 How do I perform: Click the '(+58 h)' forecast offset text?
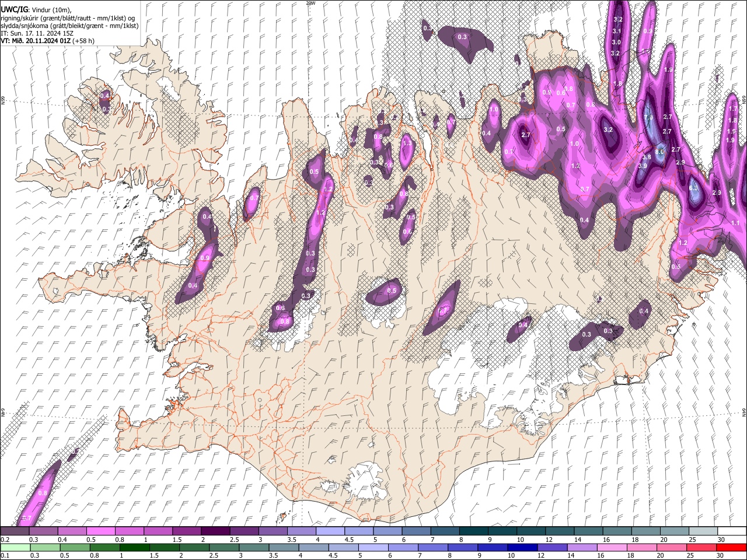83,41
